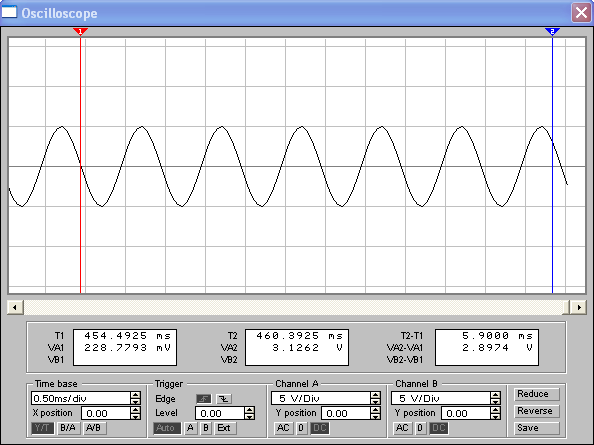Set trigger source to B
Image resolution: width=594 pixels, height=445 pixels.
click(x=206, y=428)
